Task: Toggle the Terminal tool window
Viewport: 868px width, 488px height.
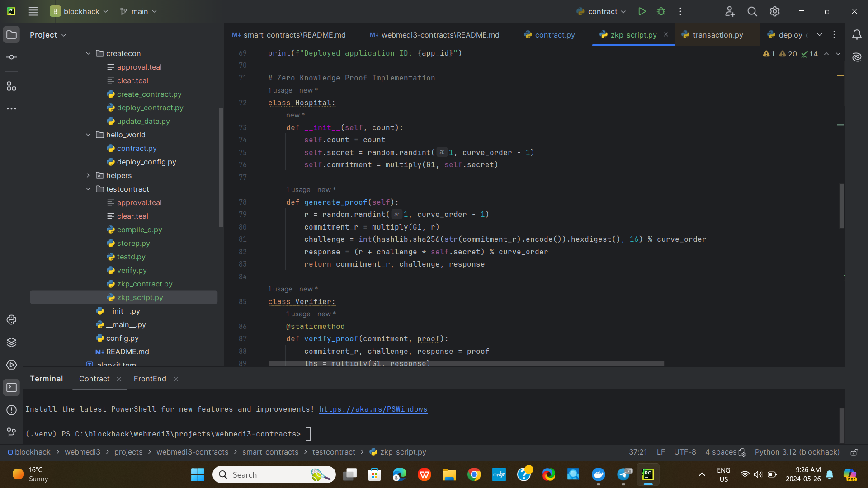Action: [x=12, y=387]
